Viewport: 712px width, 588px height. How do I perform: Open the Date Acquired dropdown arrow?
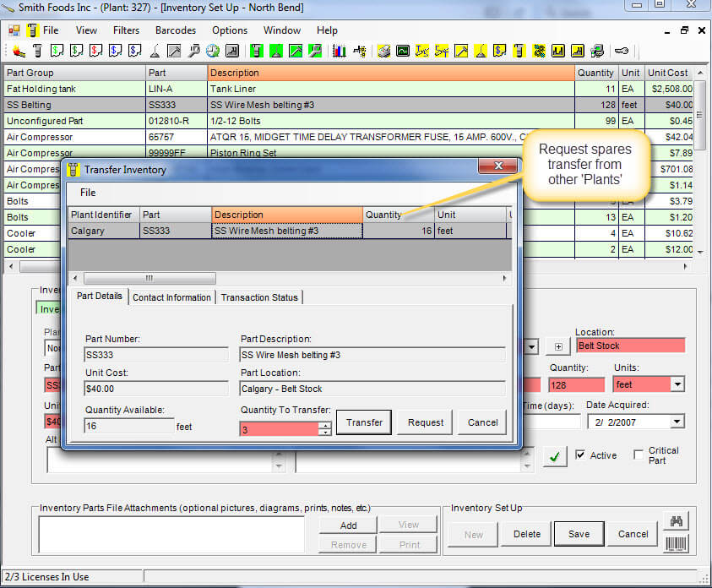(x=677, y=422)
